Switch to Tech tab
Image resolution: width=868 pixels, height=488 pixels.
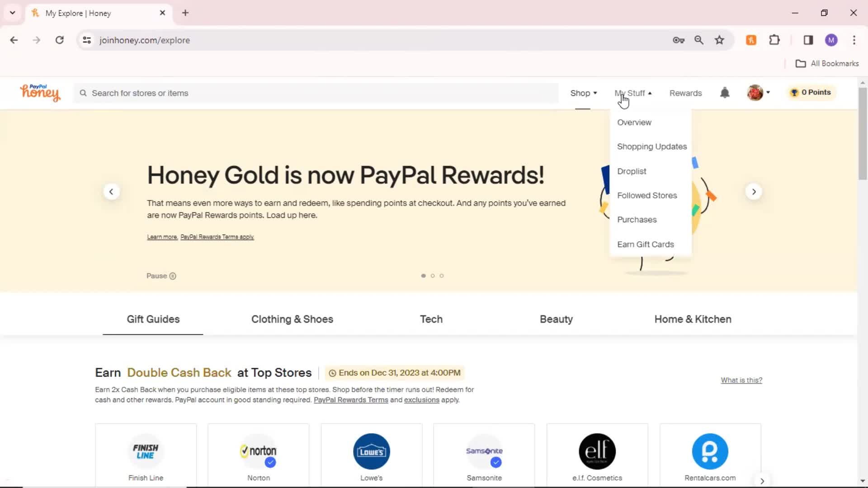tap(431, 319)
